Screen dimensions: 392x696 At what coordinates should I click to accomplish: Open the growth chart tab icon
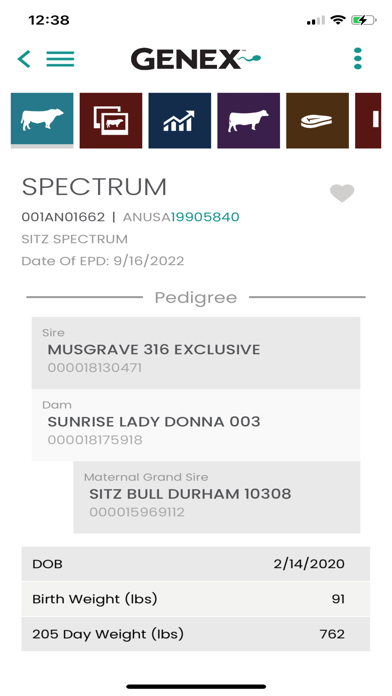point(180,120)
